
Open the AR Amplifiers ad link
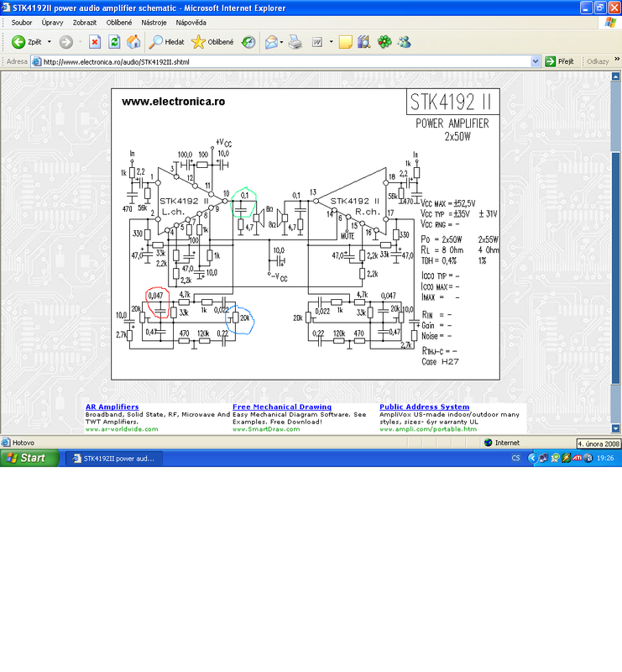click(x=112, y=407)
